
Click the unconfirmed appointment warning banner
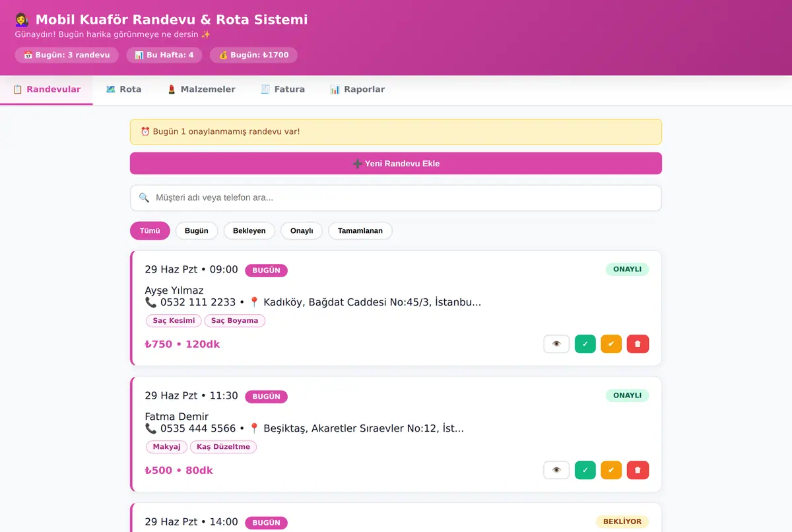(396, 131)
